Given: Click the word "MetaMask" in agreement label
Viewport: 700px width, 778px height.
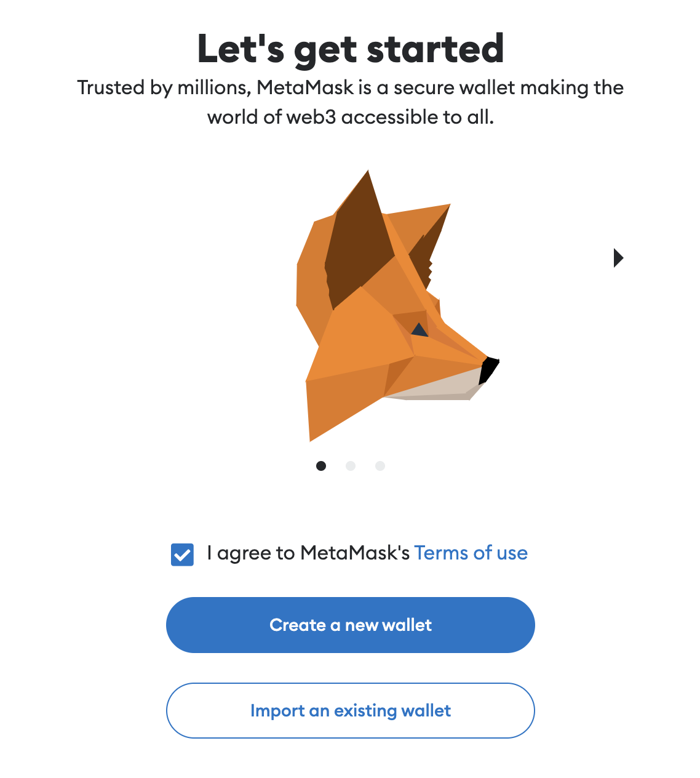Looking at the screenshot, I should [355, 553].
